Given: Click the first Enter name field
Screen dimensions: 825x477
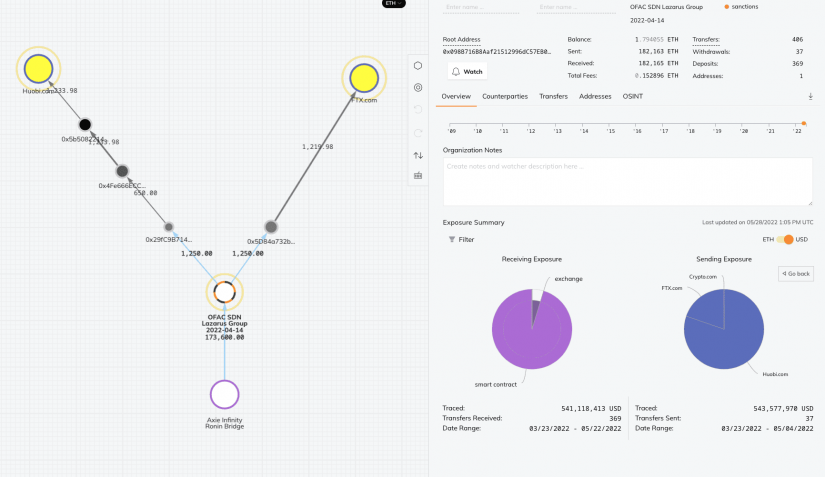Looking at the screenshot, I should 481,7.
